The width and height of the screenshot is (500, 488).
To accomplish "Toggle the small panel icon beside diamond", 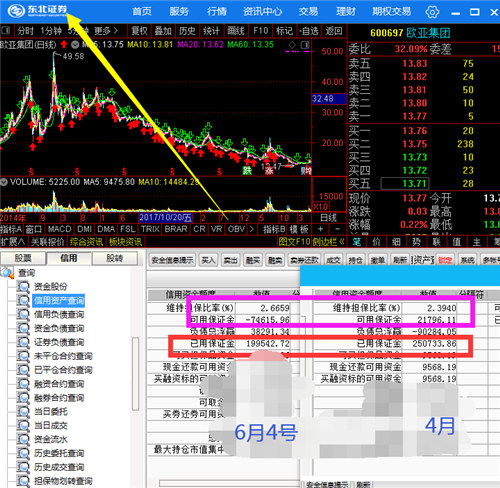I will tap(305, 45).
